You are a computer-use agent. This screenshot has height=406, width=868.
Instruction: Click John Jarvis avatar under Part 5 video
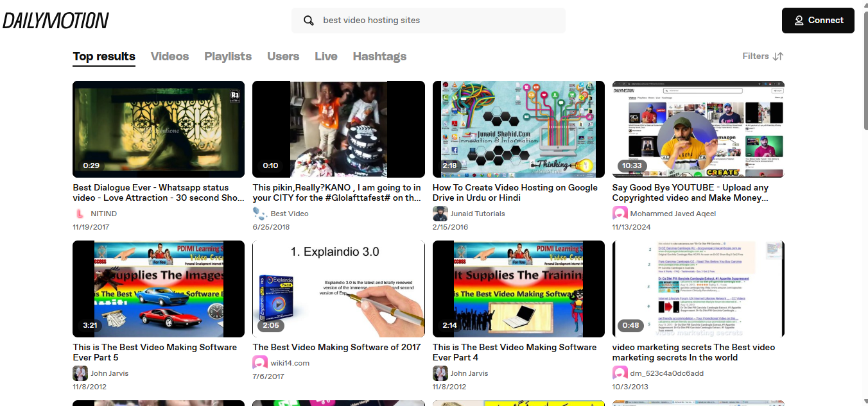tap(80, 373)
